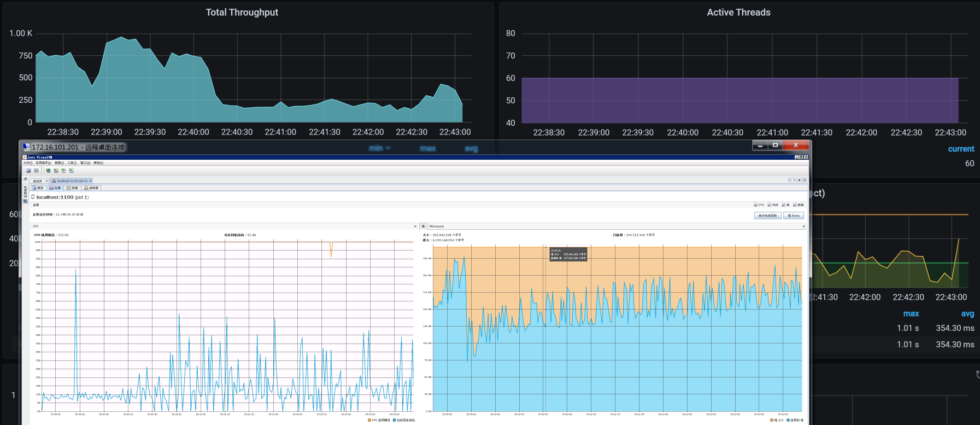Uncheck the 线程 (Threads) checkbox
The width and height of the screenshot is (980, 425).
(795, 205)
